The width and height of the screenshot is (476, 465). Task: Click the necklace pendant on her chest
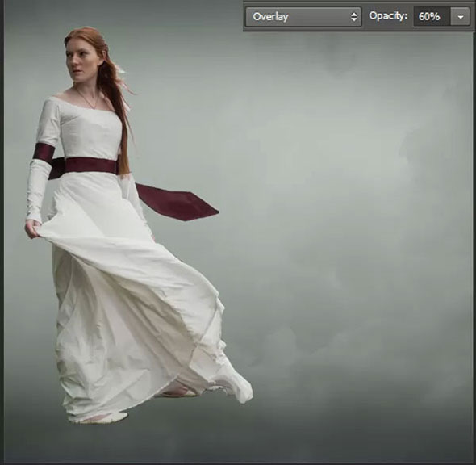pos(94,106)
